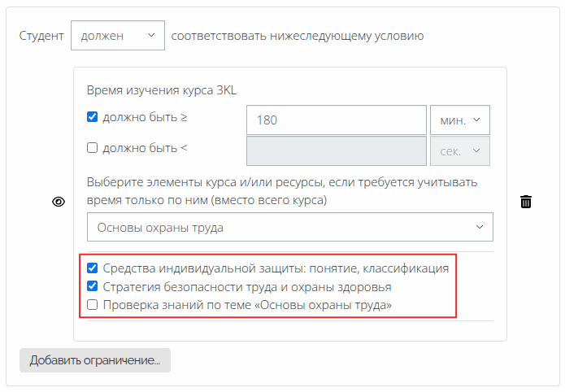Click the empty greyed-out maximum time field
565x392 pixels.
(336, 151)
